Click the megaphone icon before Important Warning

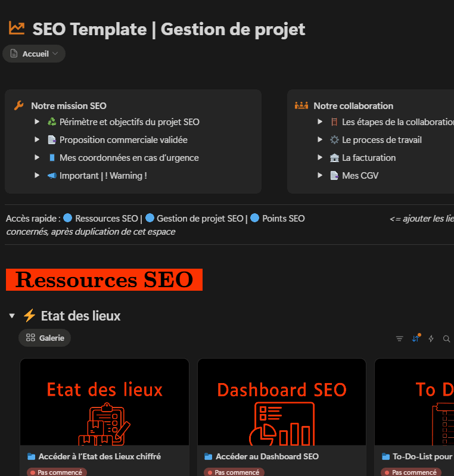pos(52,176)
